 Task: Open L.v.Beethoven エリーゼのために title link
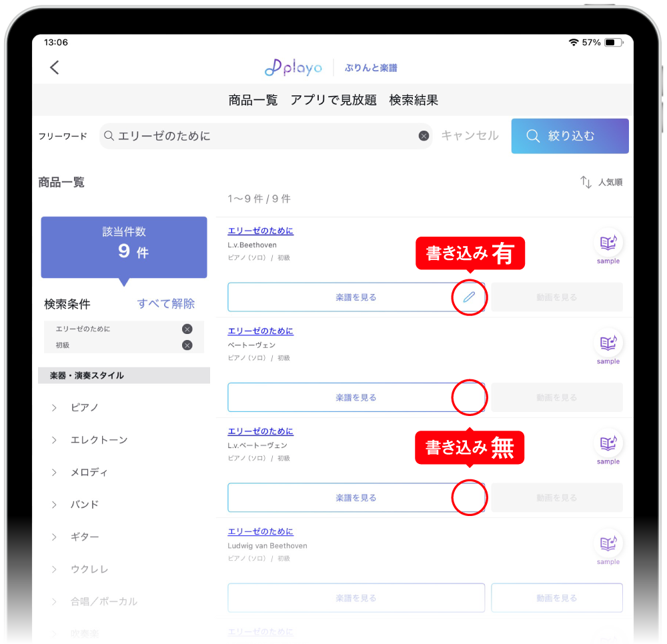[x=260, y=231]
